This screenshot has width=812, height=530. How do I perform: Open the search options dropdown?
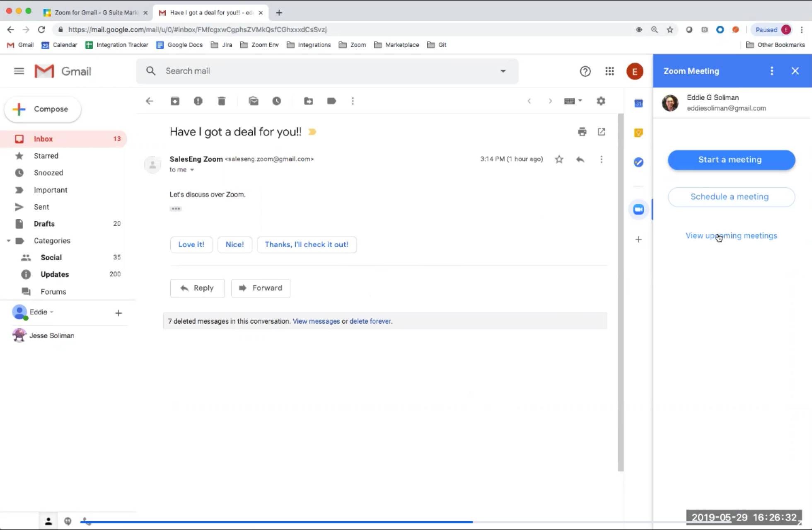[503, 71]
